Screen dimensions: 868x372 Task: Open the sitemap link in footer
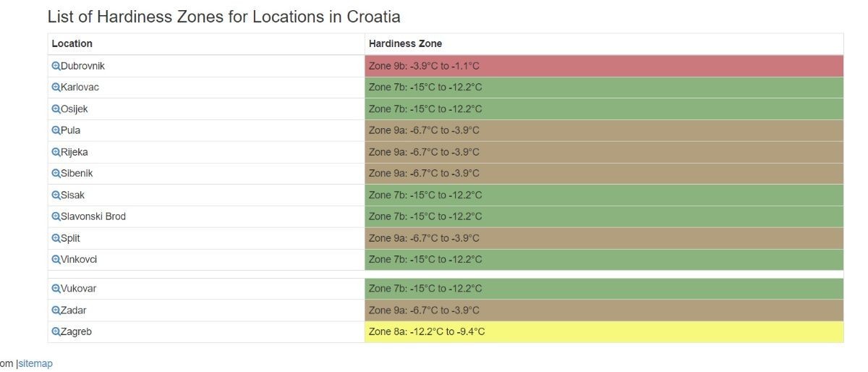tap(35, 364)
